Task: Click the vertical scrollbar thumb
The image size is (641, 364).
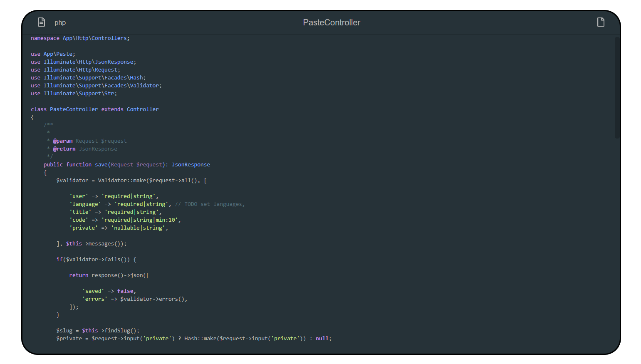Action: (x=617, y=88)
